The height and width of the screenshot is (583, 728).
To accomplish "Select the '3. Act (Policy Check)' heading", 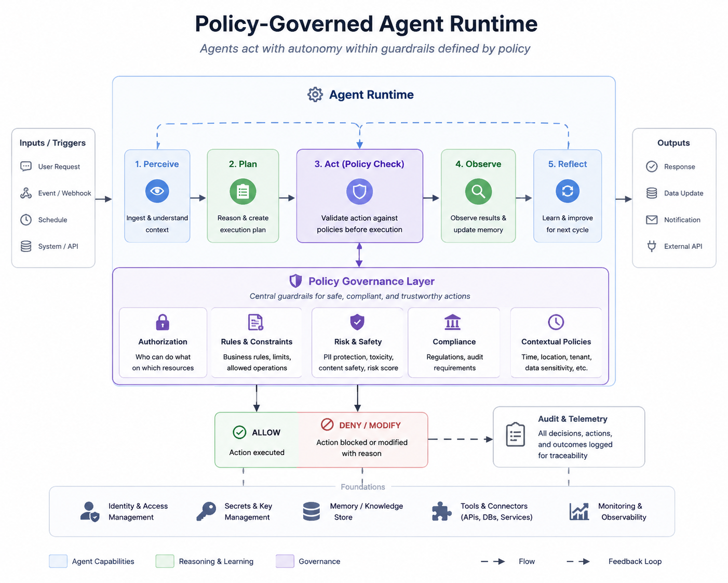I will 359,164.
